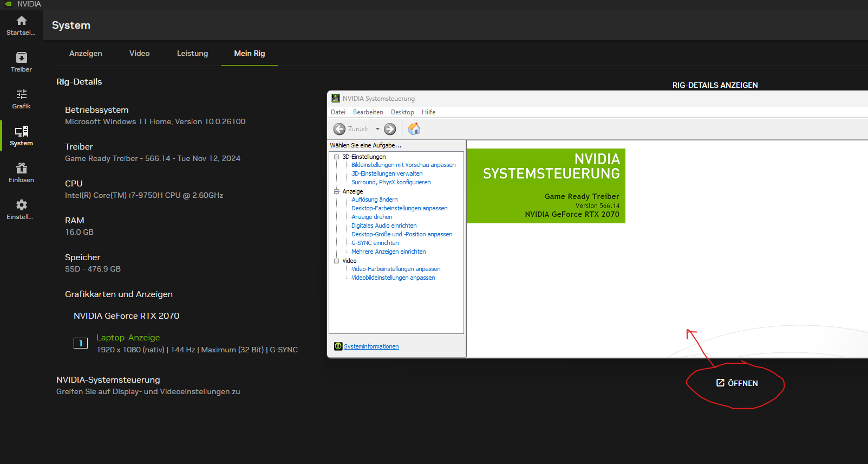Screen dimensions: 868x464
Task: Collapse the Anzeige tree node
Action: pyautogui.click(x=336, y=191)
